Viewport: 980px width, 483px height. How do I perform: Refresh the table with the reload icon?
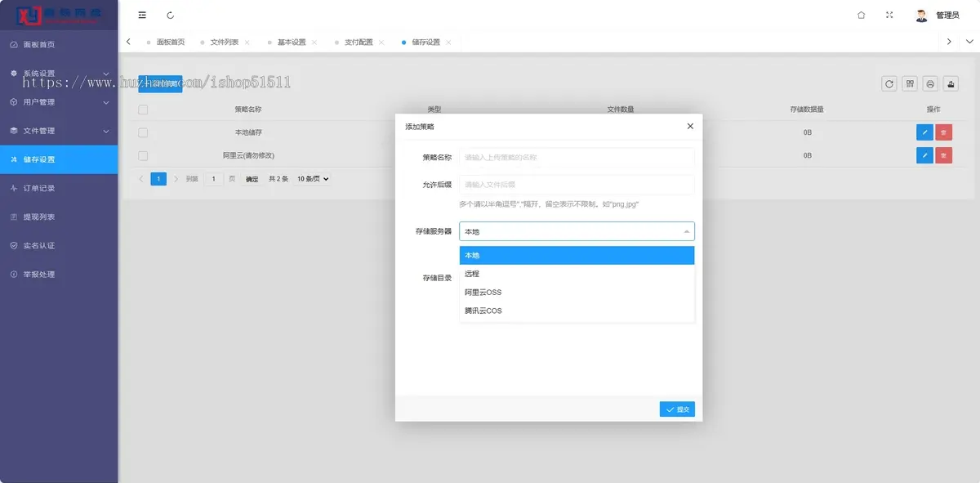click(889, 83)
